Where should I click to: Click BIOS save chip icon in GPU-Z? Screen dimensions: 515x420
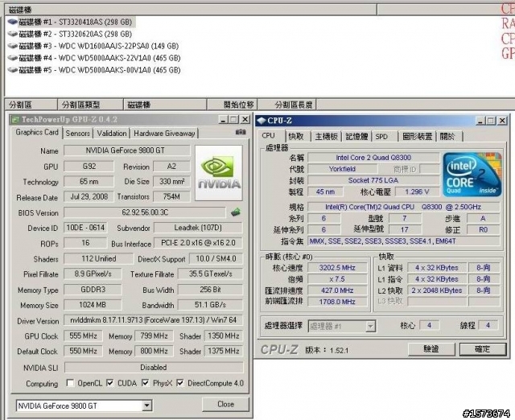236,212
